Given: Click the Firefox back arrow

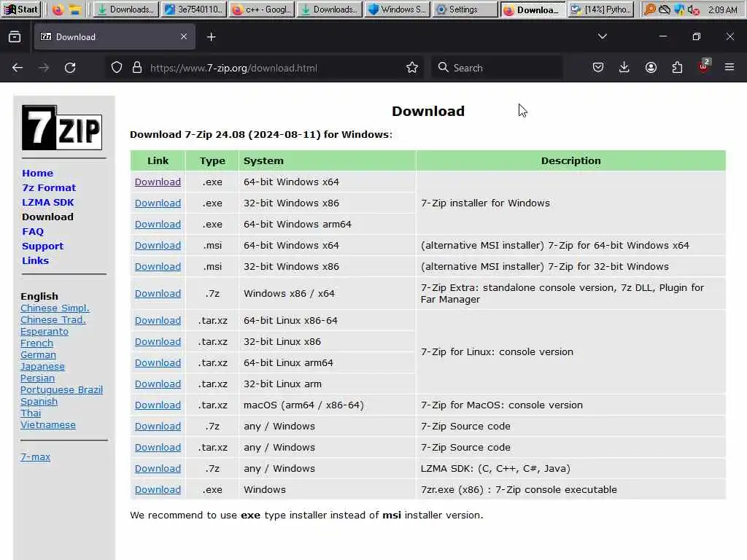Looking at the screenshot, I should click(18, 68).
